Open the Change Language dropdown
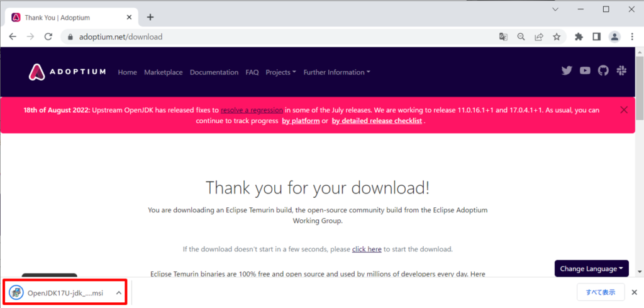The image size is (644, 308). [591, 268]
